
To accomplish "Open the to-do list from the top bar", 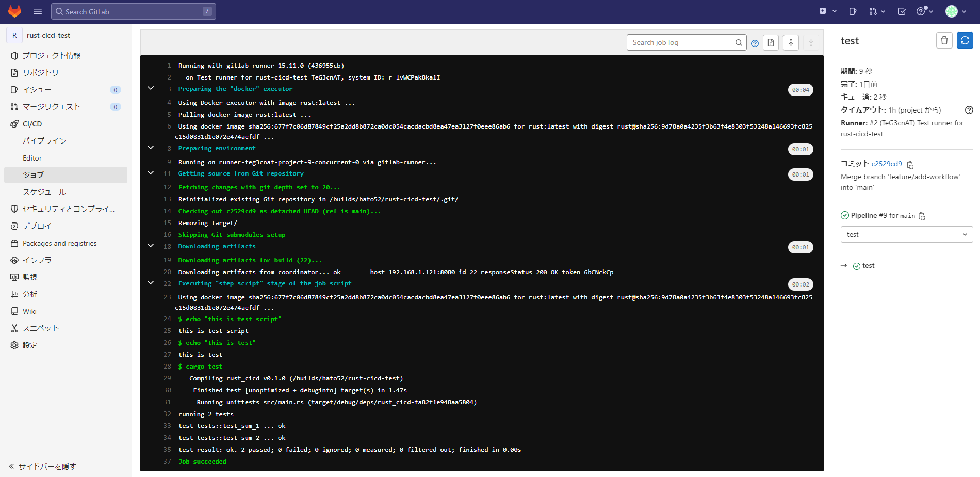I will 902,11.
